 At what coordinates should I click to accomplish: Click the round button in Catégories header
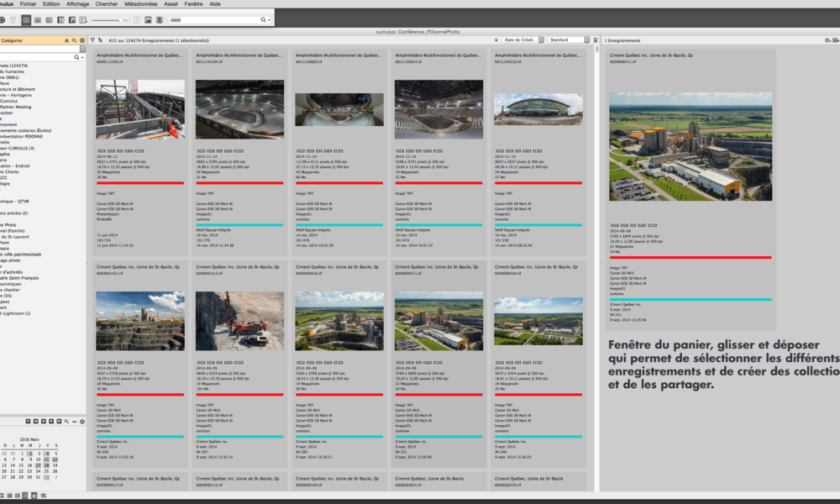click(x=82, y=40)
